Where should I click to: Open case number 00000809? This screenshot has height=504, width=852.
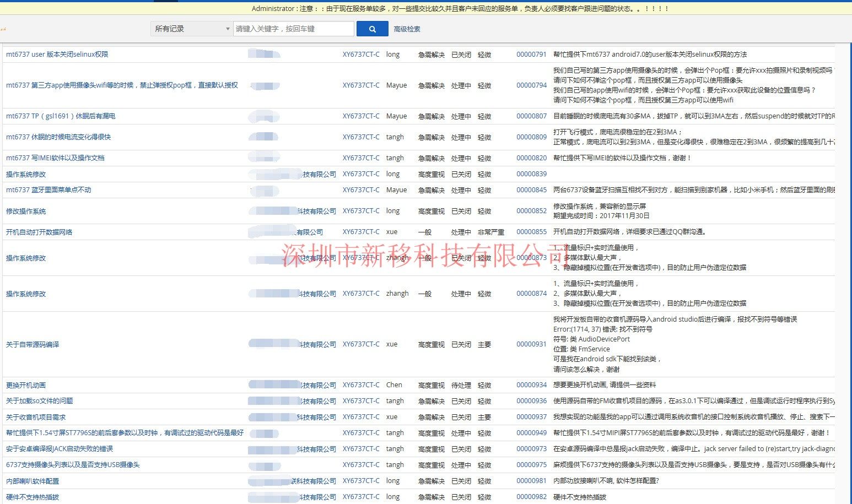click(x=531, y=137)
